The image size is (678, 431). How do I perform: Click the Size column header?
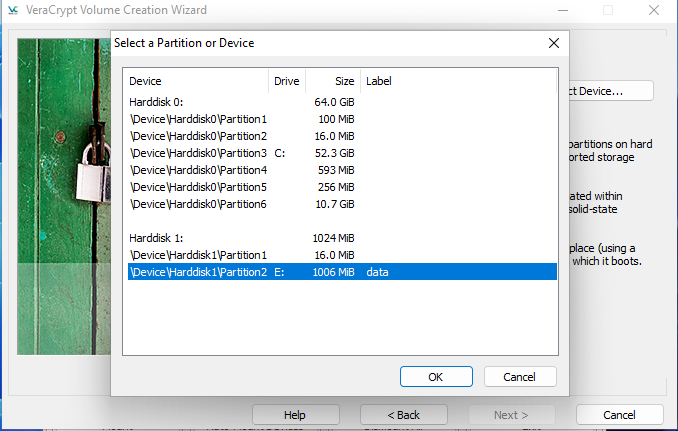point(333,81)
